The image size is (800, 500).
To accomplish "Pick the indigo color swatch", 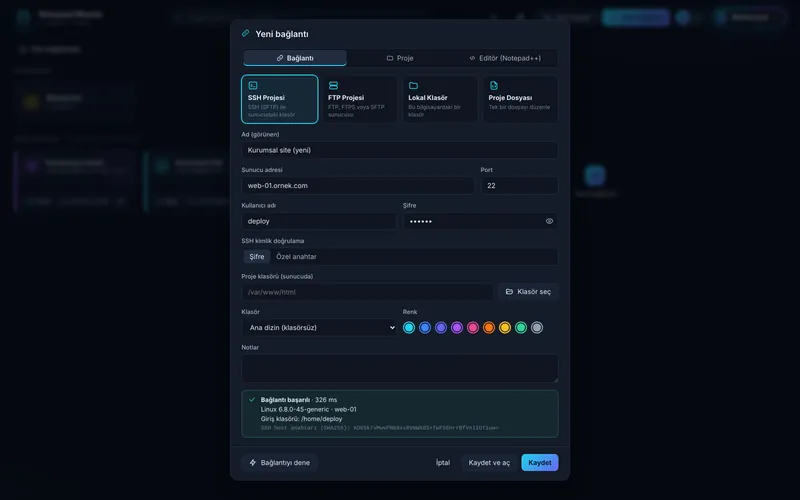I will click(441, 328).
